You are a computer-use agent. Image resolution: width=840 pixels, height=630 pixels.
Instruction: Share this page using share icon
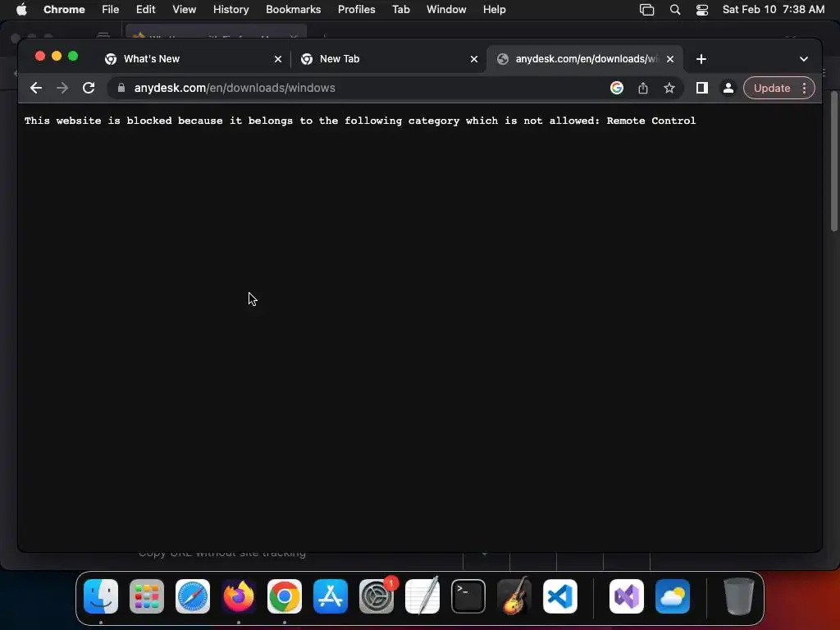click(x=643, y=88)
